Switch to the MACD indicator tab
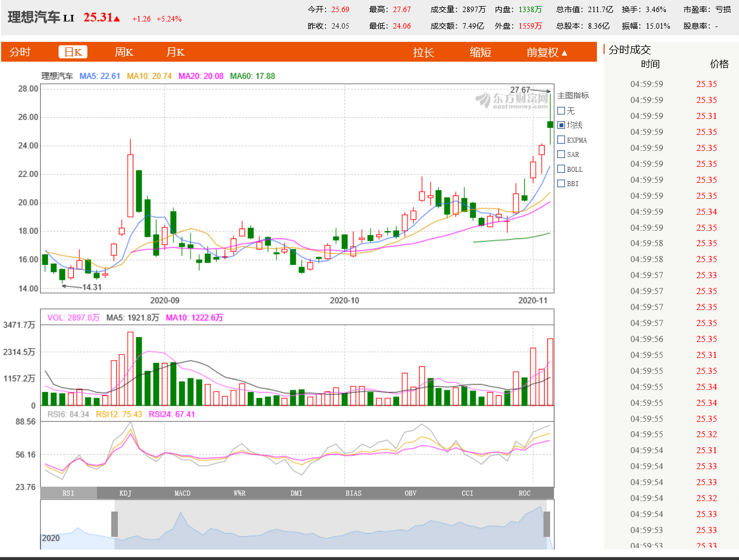 [182, 493]
